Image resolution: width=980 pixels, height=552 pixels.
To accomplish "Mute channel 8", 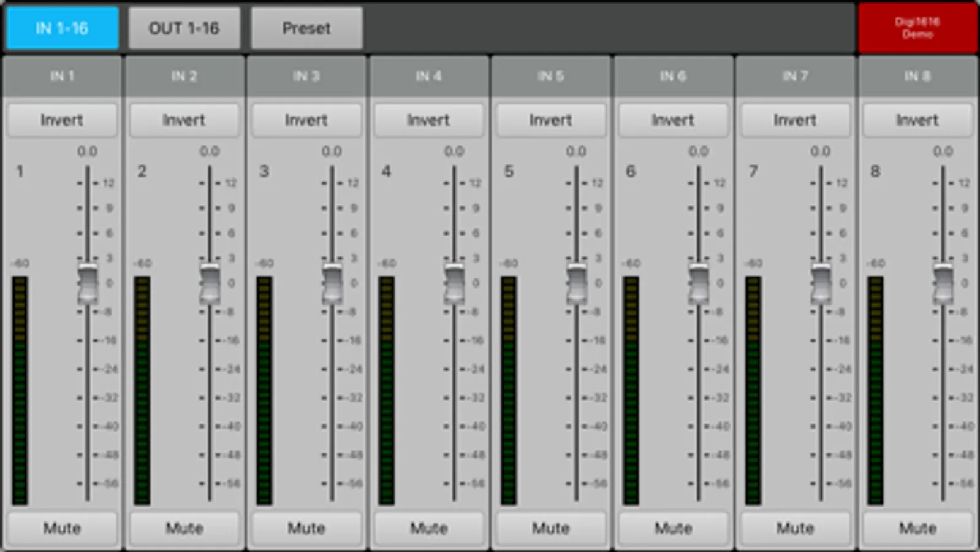I will [917, 528].
